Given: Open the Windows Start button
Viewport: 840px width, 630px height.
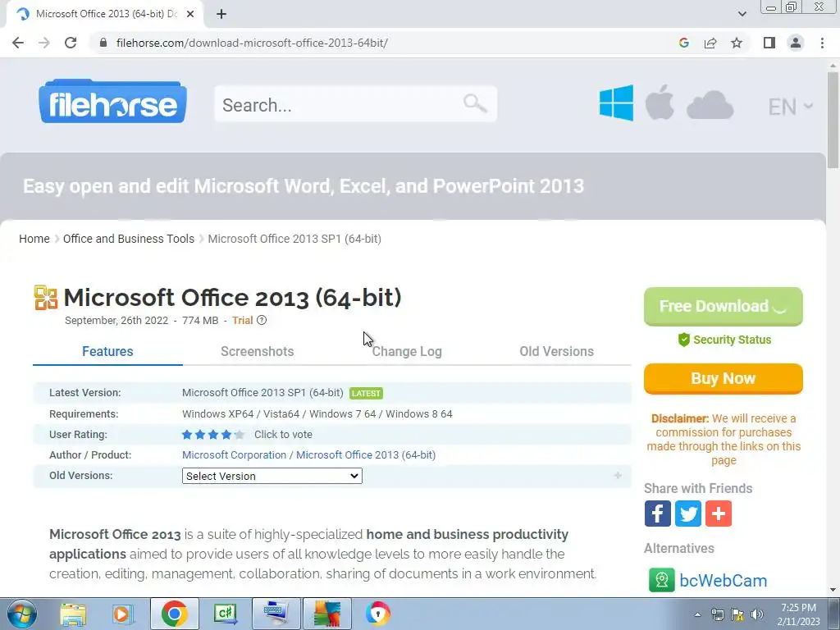Looking at the screenshot, I should 21,614.
